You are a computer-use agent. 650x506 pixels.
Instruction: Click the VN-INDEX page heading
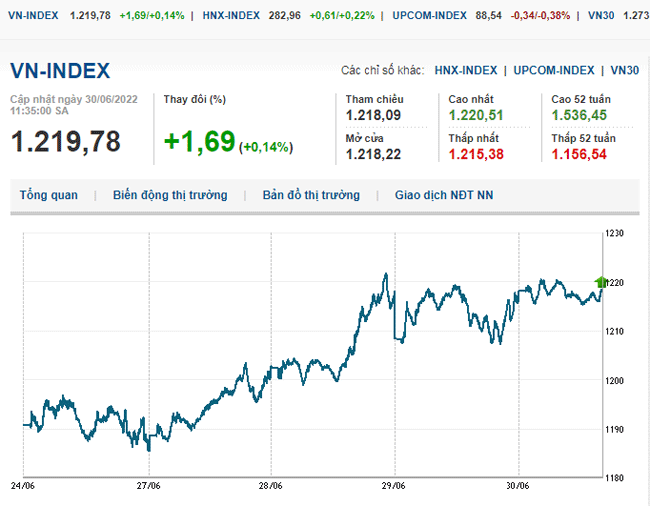point(60,70)
